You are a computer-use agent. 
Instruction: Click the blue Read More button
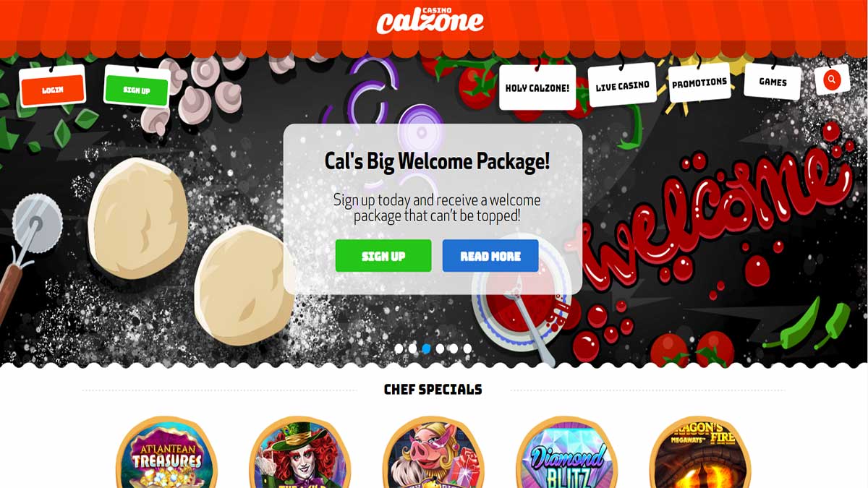(x=490, y=256)
